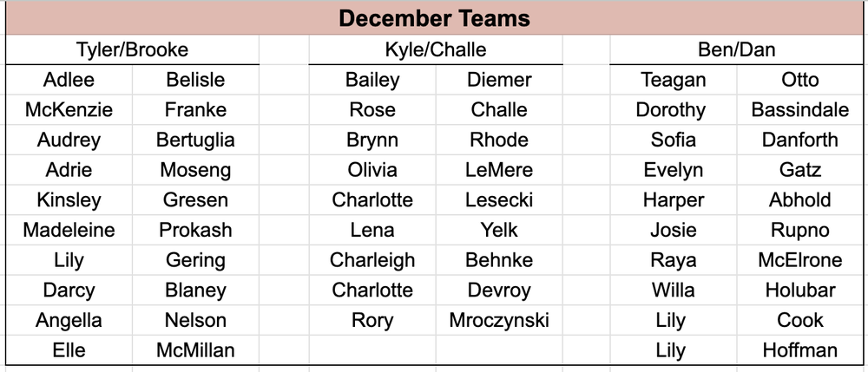Viewport: 868px width, 372px height.
Task: Click on the Diemer cell
Action: coord(499,80)
